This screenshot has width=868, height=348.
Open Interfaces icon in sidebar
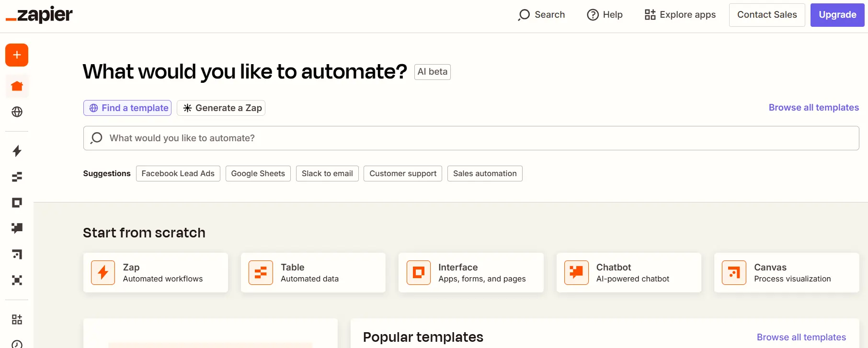pyautogui.click(x=17, y=203)
